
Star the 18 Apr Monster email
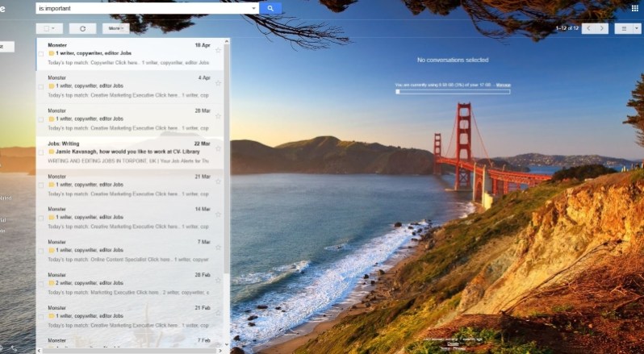click(218, 49)
